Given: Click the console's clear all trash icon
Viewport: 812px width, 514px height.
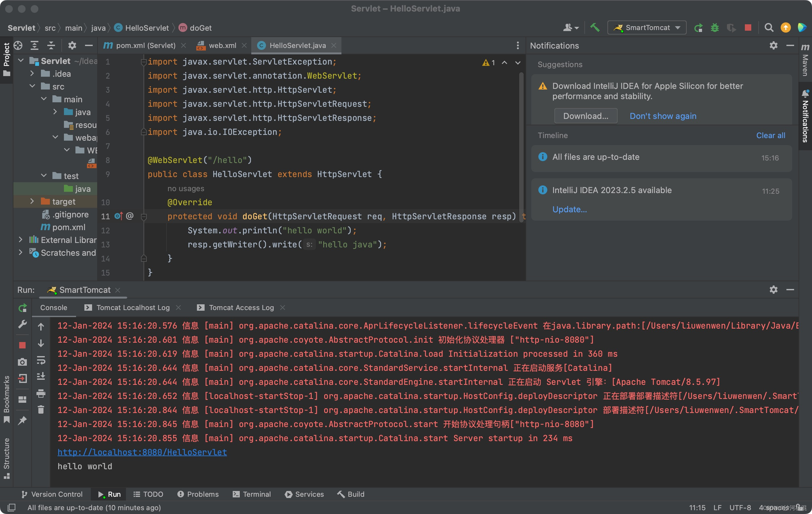Looking at the screenshot, I should [x=41, y=409].
